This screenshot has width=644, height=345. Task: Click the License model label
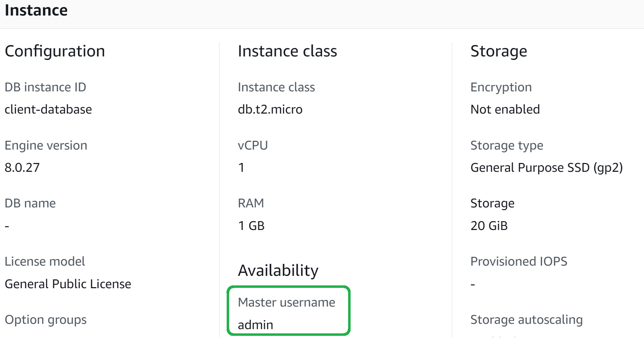pos(45,261)
